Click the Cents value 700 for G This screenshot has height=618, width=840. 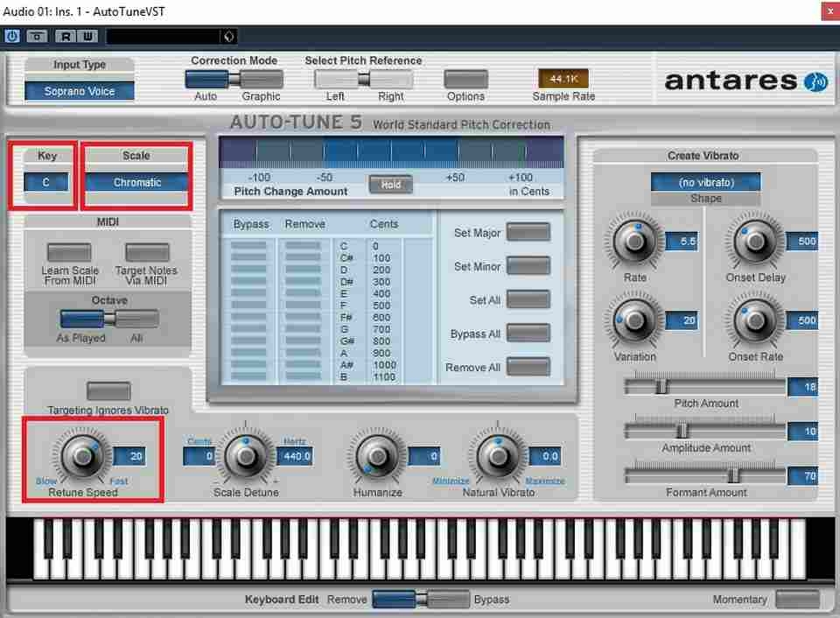(381, 329)
